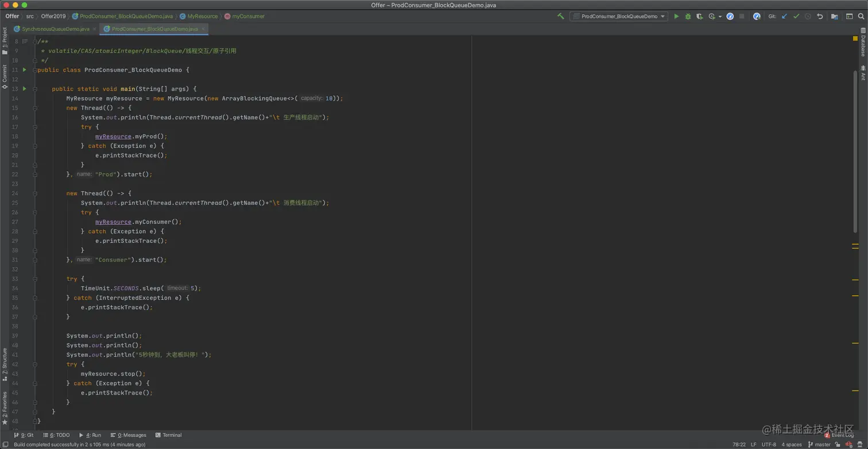Open the 6: TODO tool tab
The height and width of the screenshot is (449, 868).
[x=56, y=435]
